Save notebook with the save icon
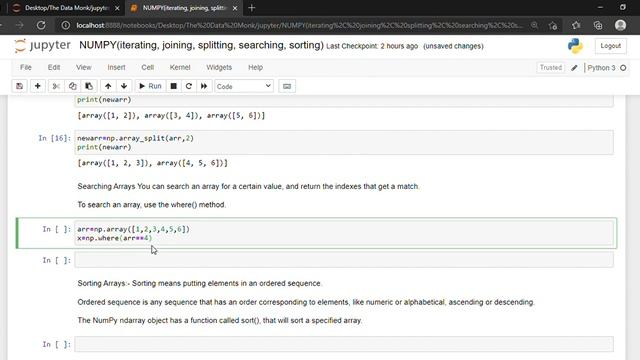 tap(19, 86)
